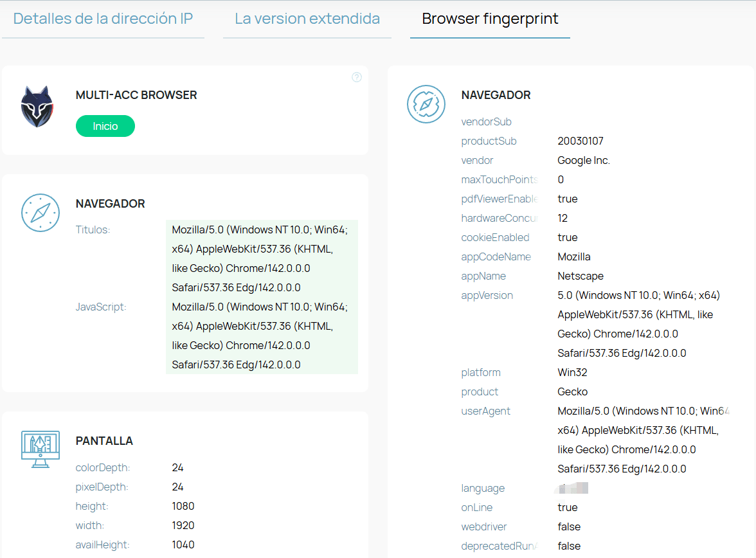Click the hardwareConcurrency value 12
Viewport: 756px width, 558px height.
pos(562,218)
